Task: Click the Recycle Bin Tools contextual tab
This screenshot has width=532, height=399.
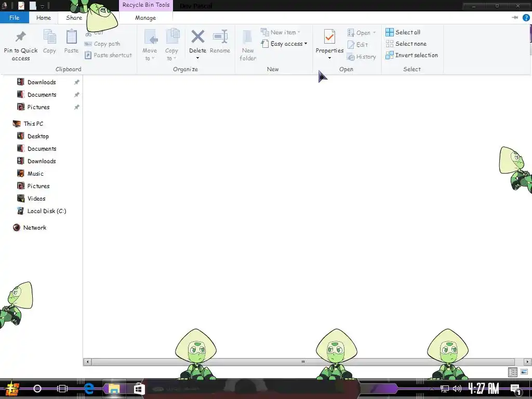Action: [x=146, y=5]
